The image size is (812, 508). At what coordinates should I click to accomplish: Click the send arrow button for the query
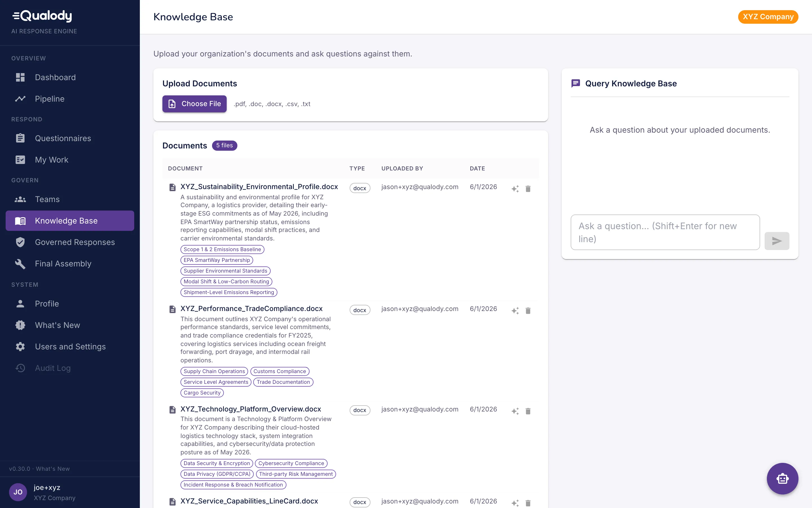[777, 241]
